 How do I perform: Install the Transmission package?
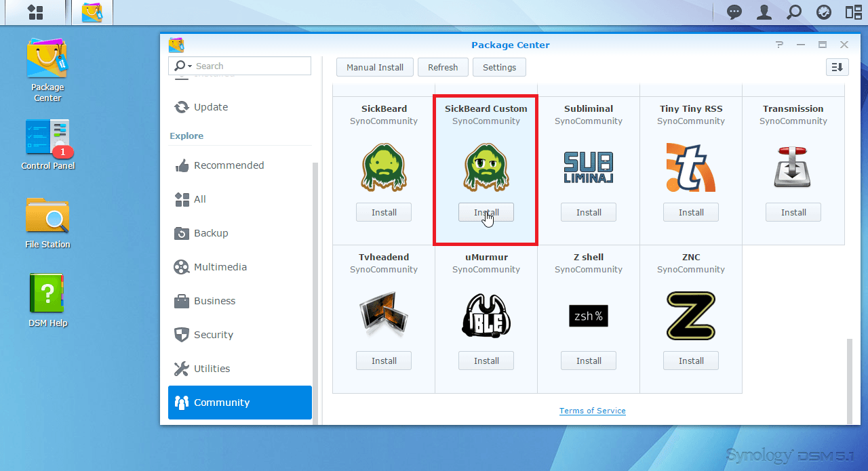click(x=793, y=212)
